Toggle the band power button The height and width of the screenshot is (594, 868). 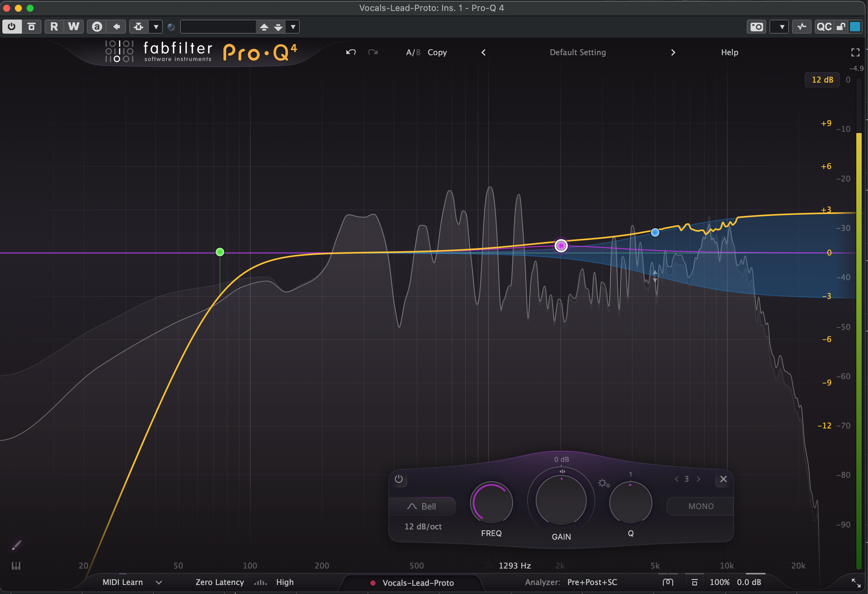[x=399, y=479]
